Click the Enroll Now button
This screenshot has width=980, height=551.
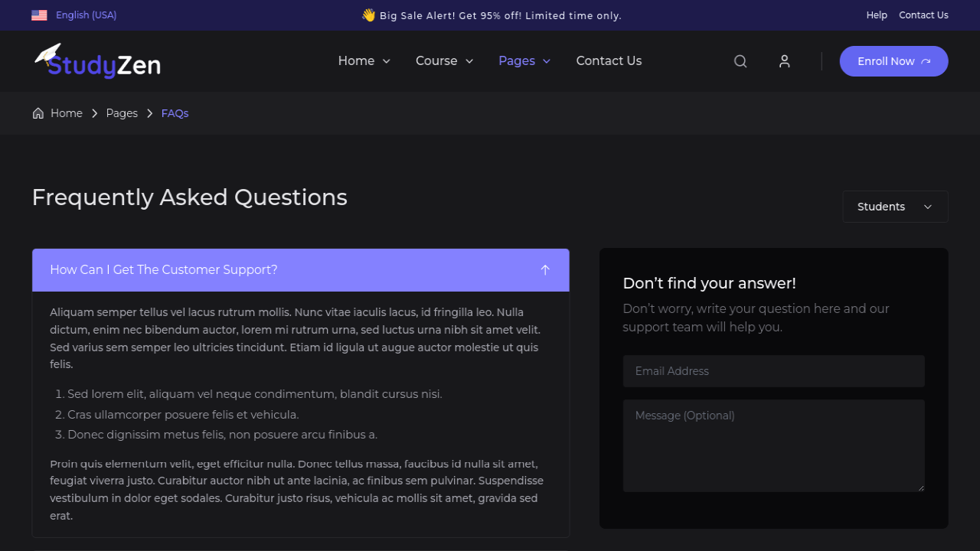[893, 61]
